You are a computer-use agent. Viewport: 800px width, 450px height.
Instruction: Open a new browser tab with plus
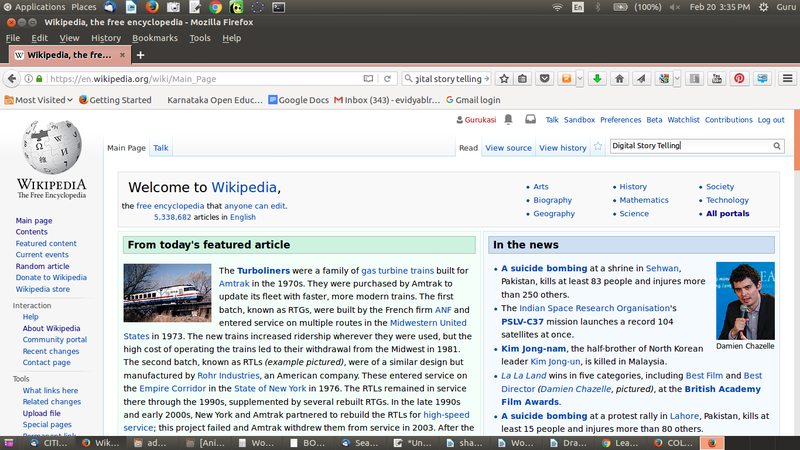tap(140, 55)
